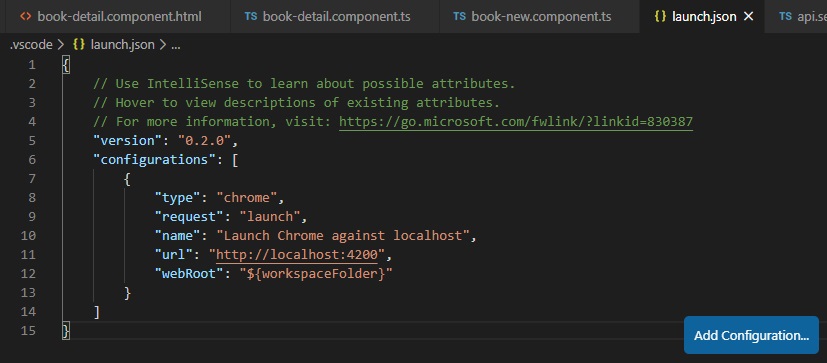Click the TS icon on the book-detail.component.ts tab
827x363 pixels.
coord(251,16)
